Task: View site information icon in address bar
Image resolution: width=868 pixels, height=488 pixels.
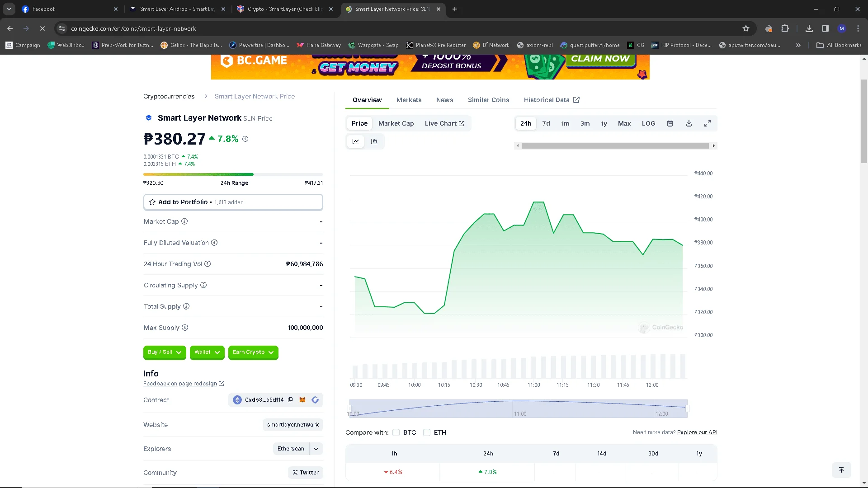Action: click(62, 28)
